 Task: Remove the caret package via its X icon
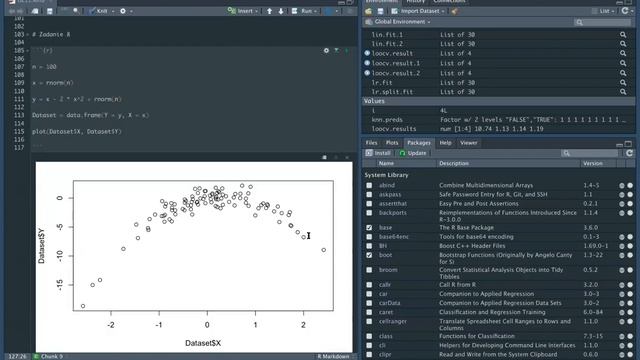630,312
